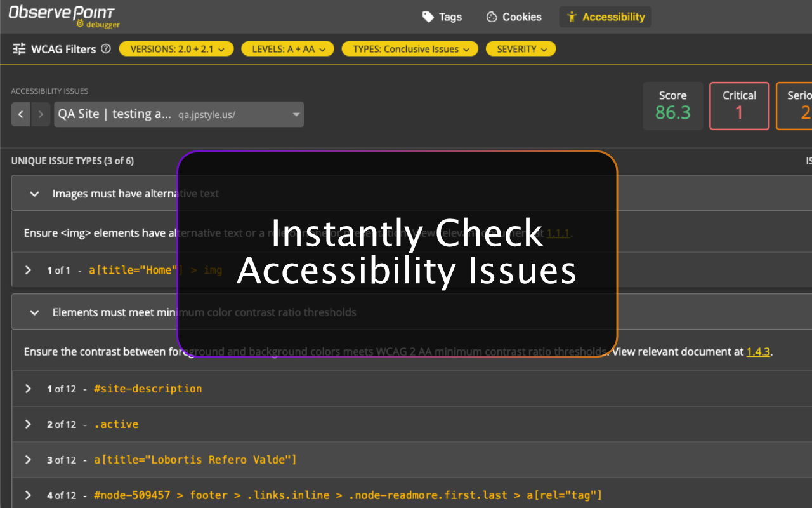Click the Accessibility tab person icon
This screenshot has height=508, width=812.
[572, 17]
